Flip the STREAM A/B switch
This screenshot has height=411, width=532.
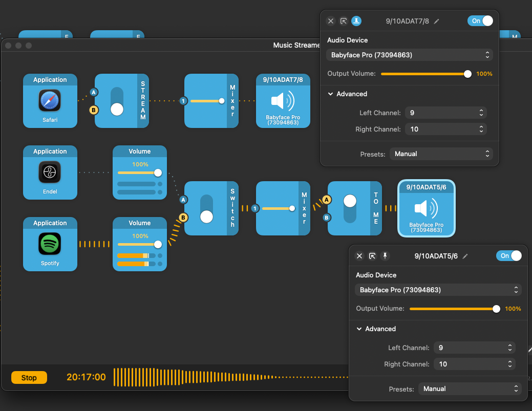(117, 101)
